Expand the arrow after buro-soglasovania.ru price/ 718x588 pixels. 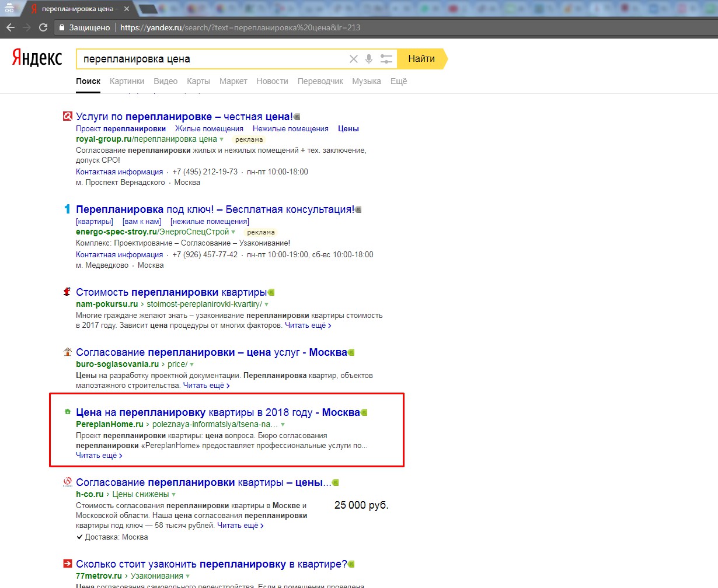pyautogui.click(x=191, y=365)
